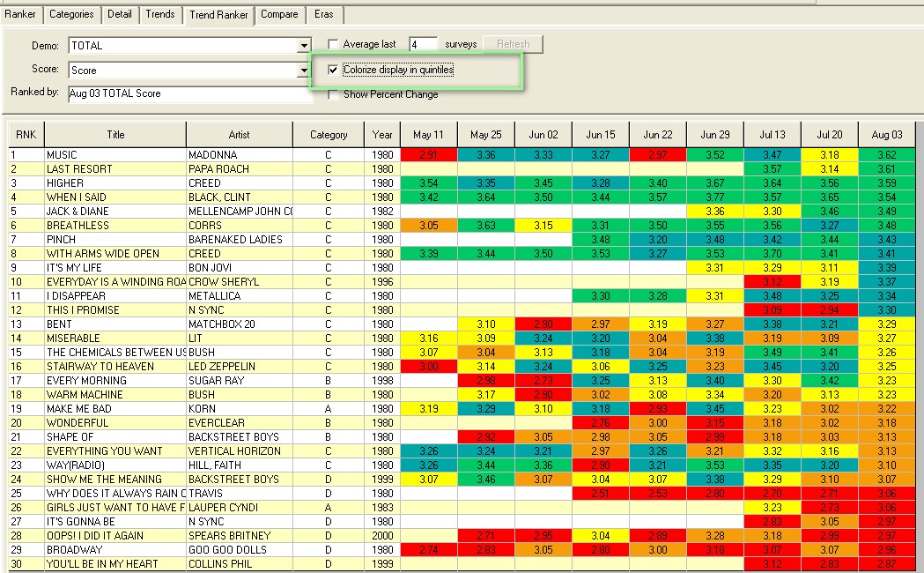This screenshot has width=924, height=573.
Task: Click the PINCH title cell
Action: click(x=115, y=240)
